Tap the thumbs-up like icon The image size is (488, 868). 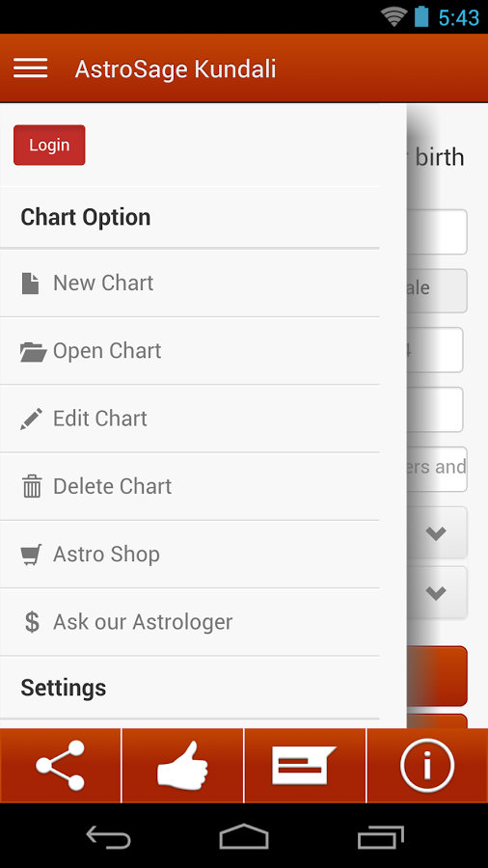pos(182,765)
